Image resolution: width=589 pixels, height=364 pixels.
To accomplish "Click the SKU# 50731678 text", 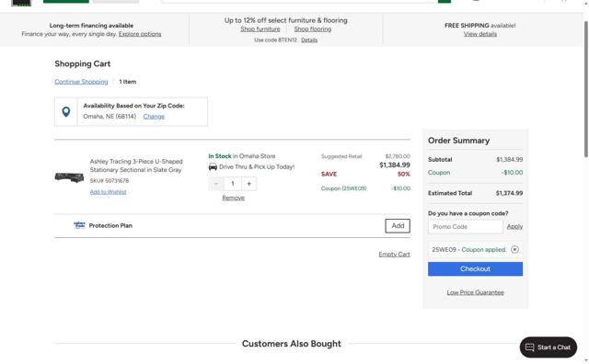I will 110,180.
